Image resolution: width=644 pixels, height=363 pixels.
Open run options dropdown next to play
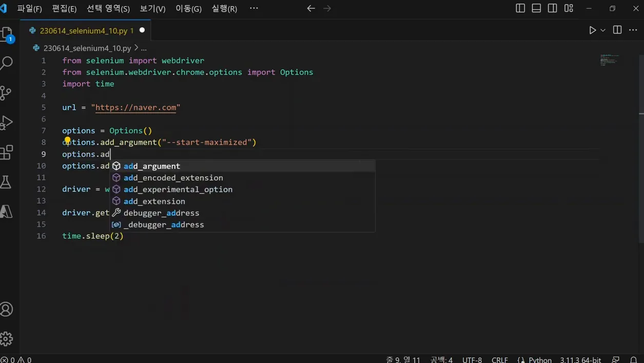tap(603, 30)
